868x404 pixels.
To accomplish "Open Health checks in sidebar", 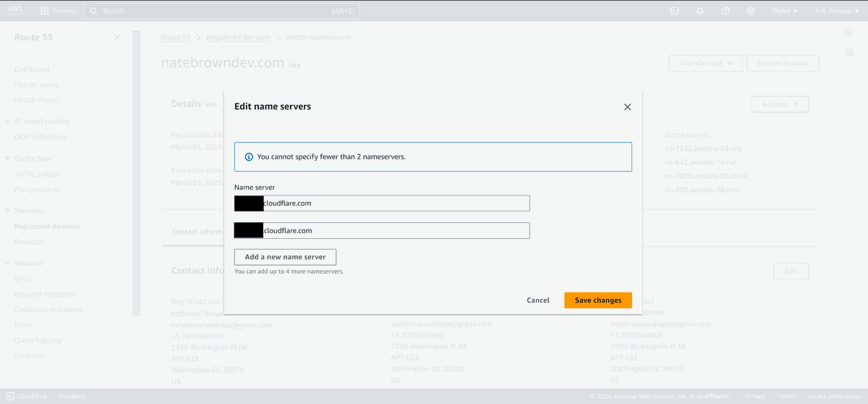I will tap(37, 100).
